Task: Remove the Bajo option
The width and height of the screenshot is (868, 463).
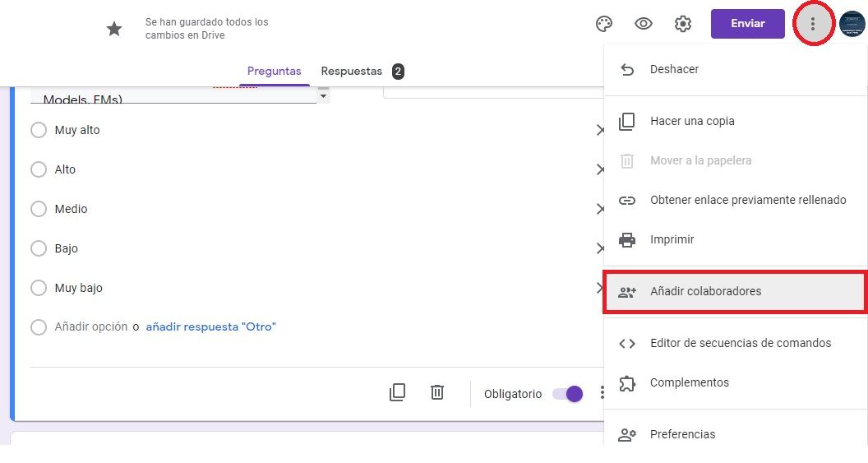Action: click(x=599, y=248)
